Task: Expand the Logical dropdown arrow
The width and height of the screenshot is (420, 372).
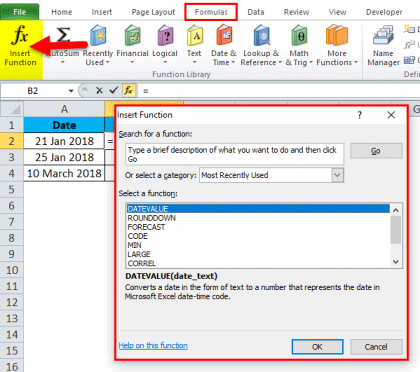Action: point(165,62)
